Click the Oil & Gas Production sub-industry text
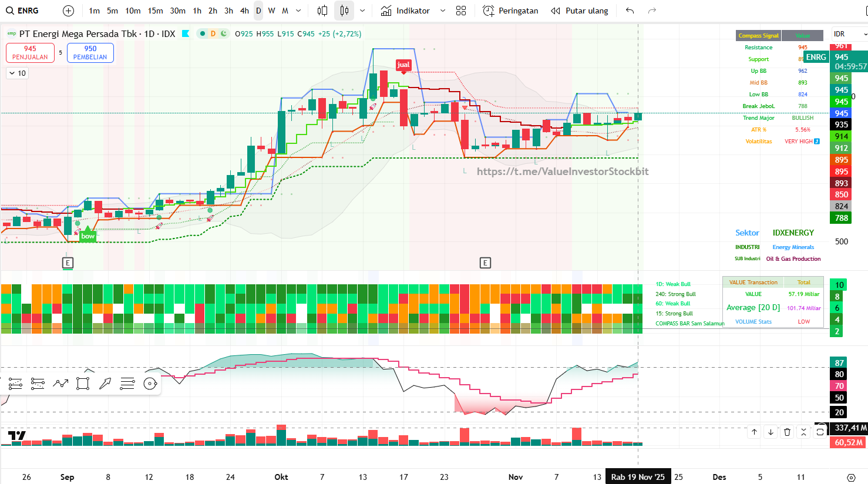 793,258
